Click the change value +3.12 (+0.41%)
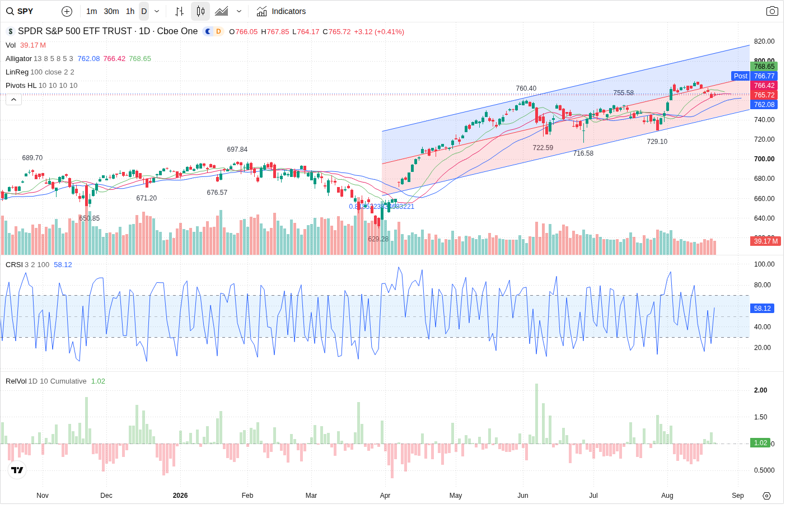 point(379,32)
